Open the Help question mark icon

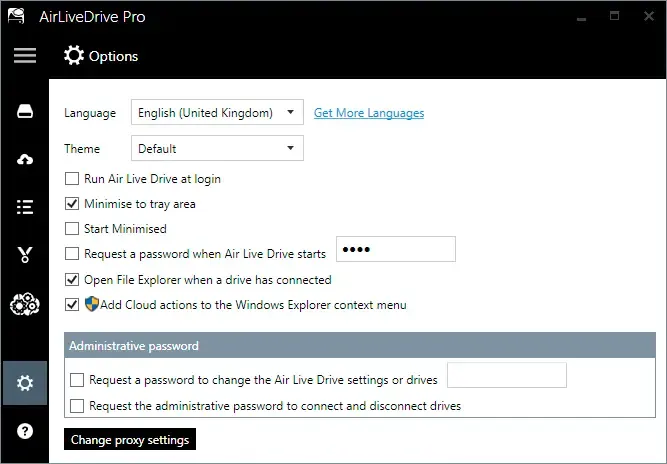pyautogui.click(x=25, y=431)
